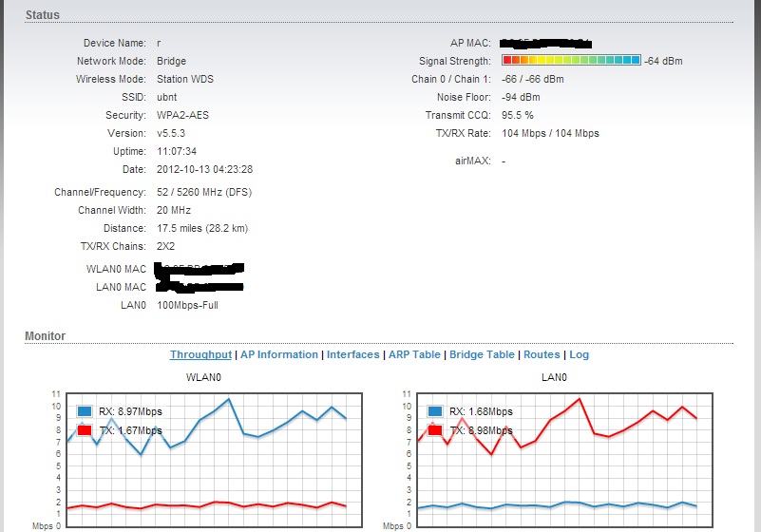Image resolution: width=761 pixels, height=532 pixels.
Task: Click the WLAN0 RX: 8.97Mbps legend label
Action: [130, 411]
